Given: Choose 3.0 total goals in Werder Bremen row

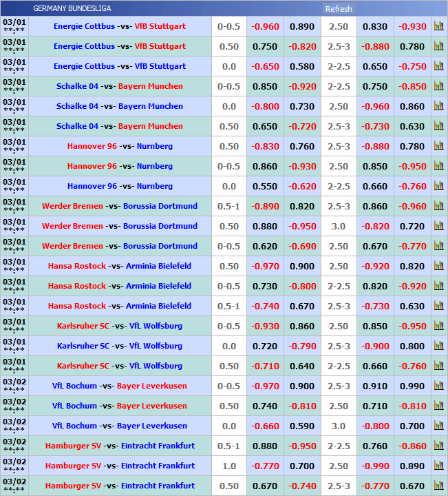Looking at the screenshot, I should click(339, 226).
